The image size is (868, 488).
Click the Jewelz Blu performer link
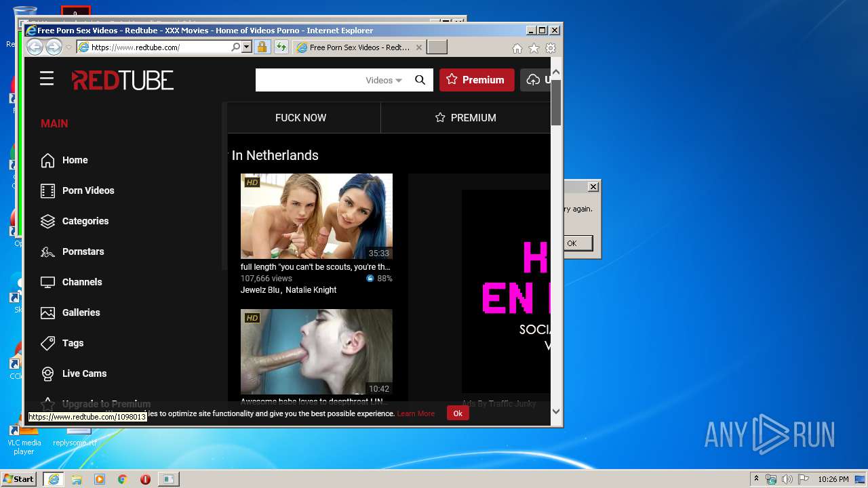(x=260, y=290)
